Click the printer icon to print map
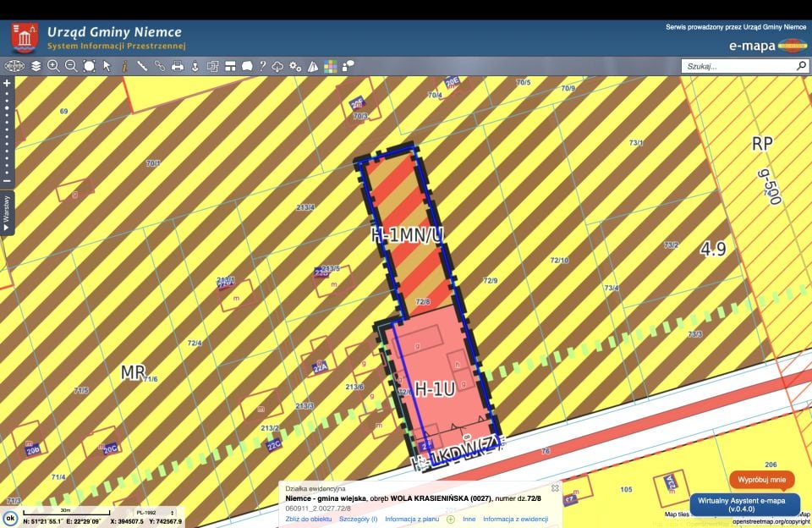Image resolution: width=812 pixels, height=528 pixels. 177,66
